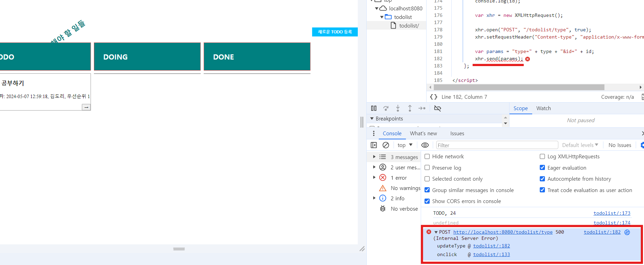
Task: Expand the 1 error group
Action: [374, 178]
